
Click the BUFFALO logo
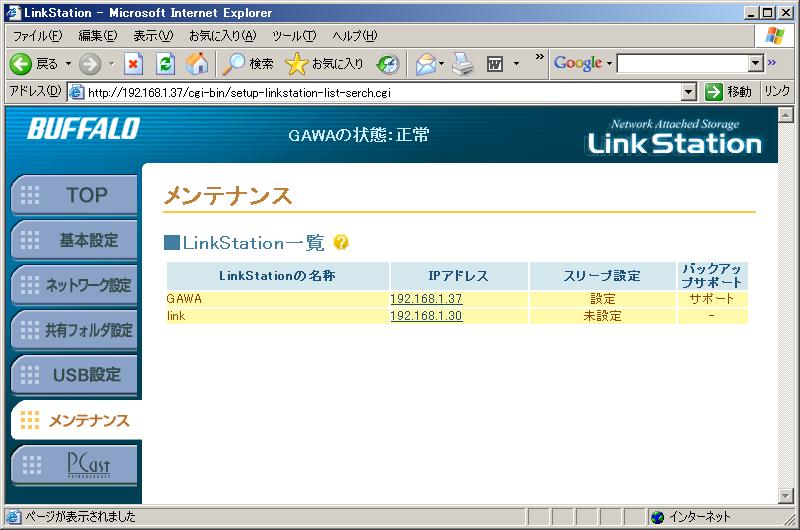pos(84,129)
